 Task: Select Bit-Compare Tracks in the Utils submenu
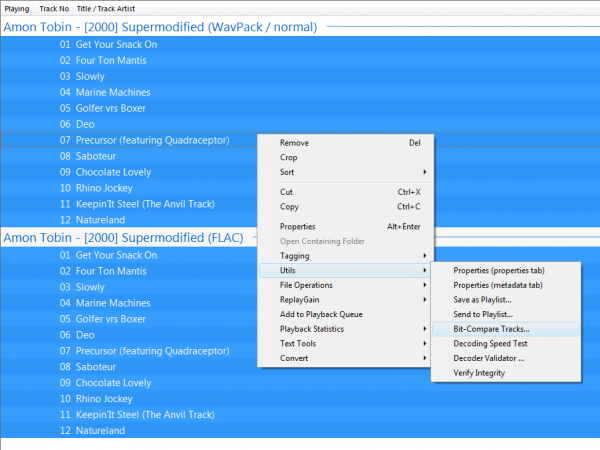(491, 328)
